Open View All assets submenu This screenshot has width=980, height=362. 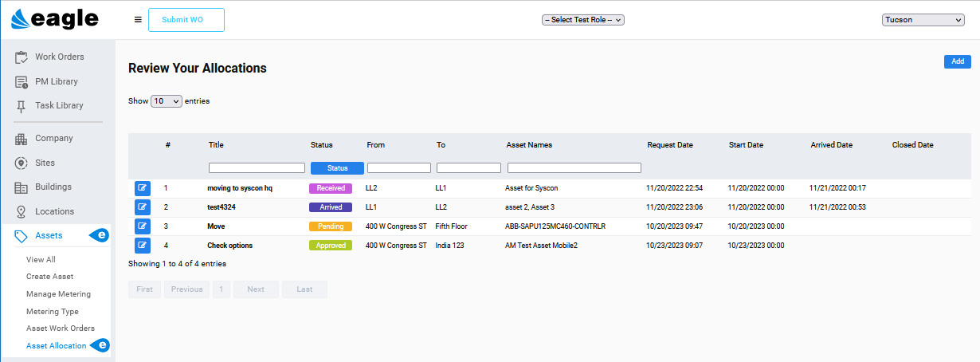coord(41,260)
